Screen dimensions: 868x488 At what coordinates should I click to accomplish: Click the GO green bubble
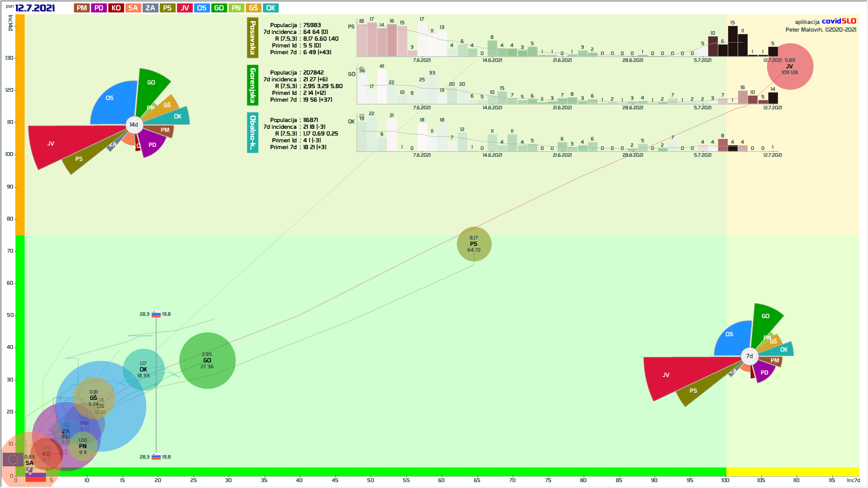tap(207, 361)
